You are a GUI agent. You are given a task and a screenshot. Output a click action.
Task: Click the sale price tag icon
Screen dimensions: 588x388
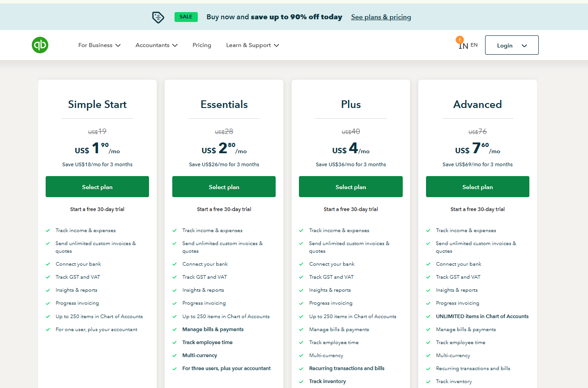(158, 17)
